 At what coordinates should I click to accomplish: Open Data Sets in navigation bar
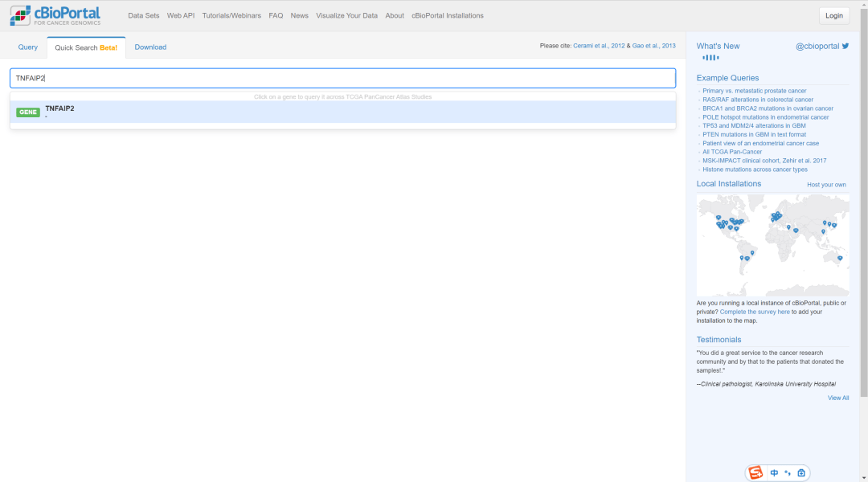pyautogui.click(x=144, y=15)
